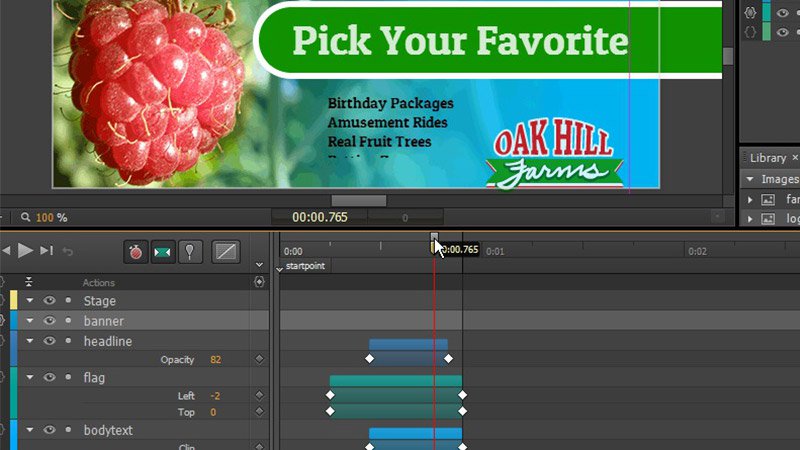This screenshot has width=800, height=450.
Task: Lock the bodytext layer using its dot
Action: click(x=68, y=429)
